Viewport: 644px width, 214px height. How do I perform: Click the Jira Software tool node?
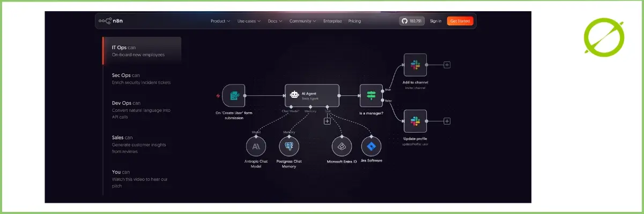pyautogui.click(x=371, y=146)
